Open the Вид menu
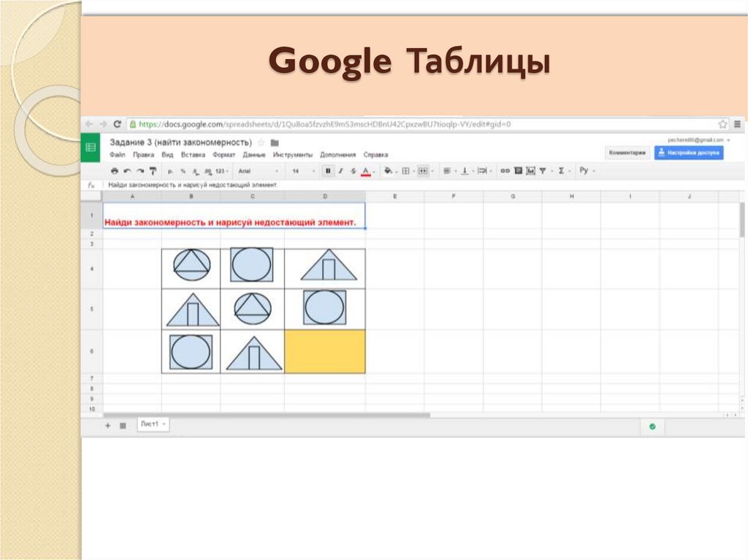748x560 pixels. 167,155
